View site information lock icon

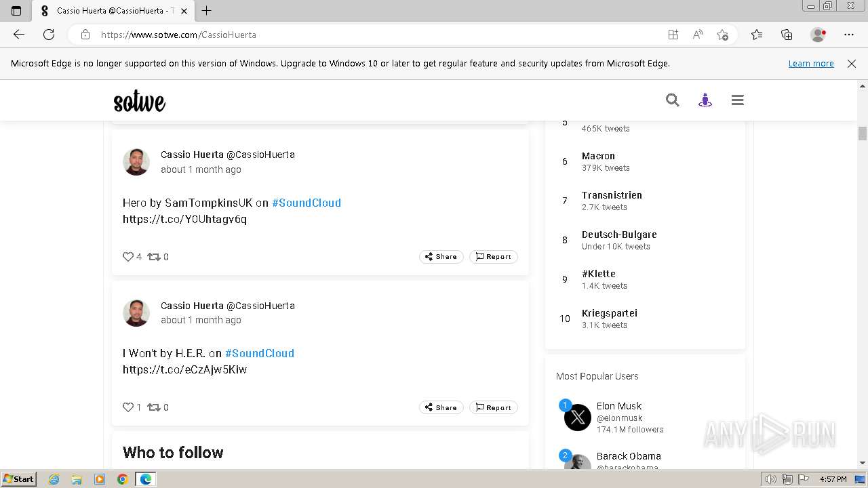tap(85, 35)
